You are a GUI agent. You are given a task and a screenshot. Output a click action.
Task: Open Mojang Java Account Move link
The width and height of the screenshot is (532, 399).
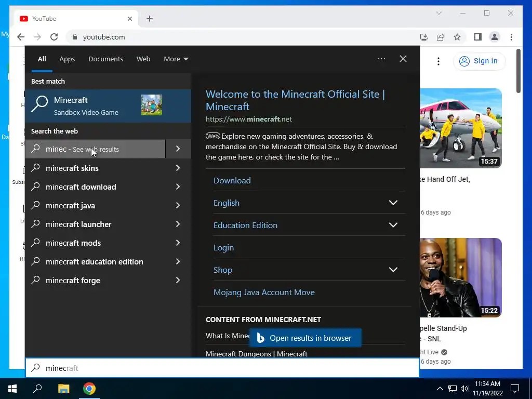coord(264,292)
